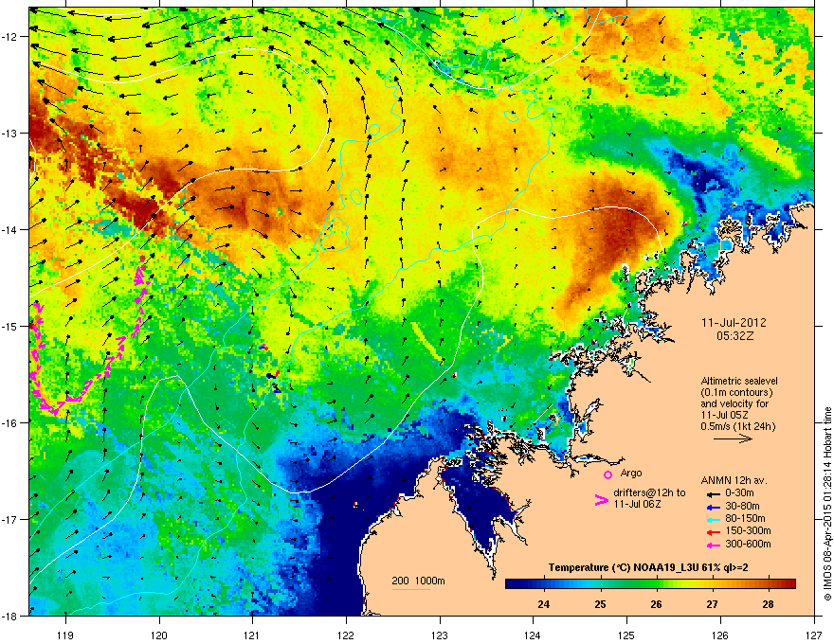Click the 0.5m/s velocity scale arrow
This screenshot has width=834, height=644.
[x=733, y=438]
